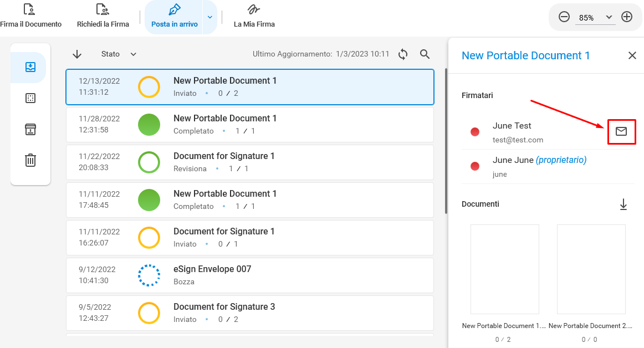The height and width of the screenshot is (348, 644).
Task: Open the archive icon in the sidebar
Action: click(x=30, y=130)
